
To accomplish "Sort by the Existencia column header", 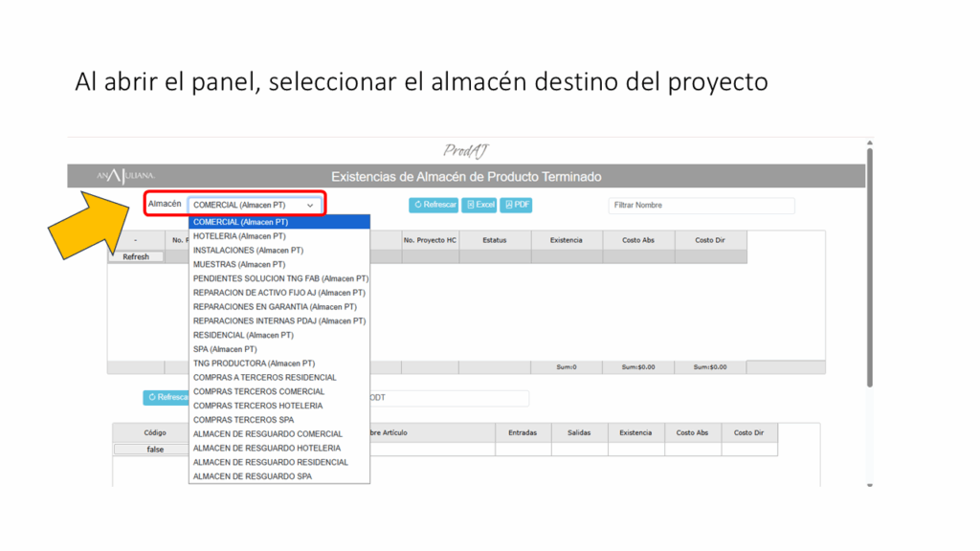I will 567,240.
